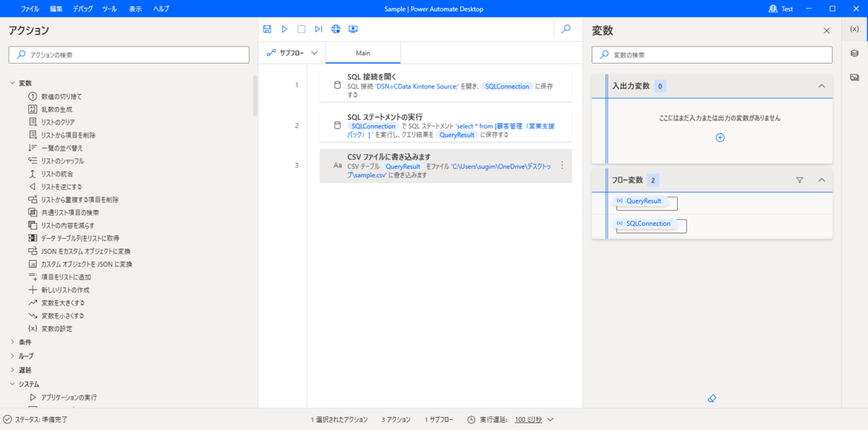This screenshot has width=868, height=430.
Task: Open the Images sidebar icon
Action: 854,77
